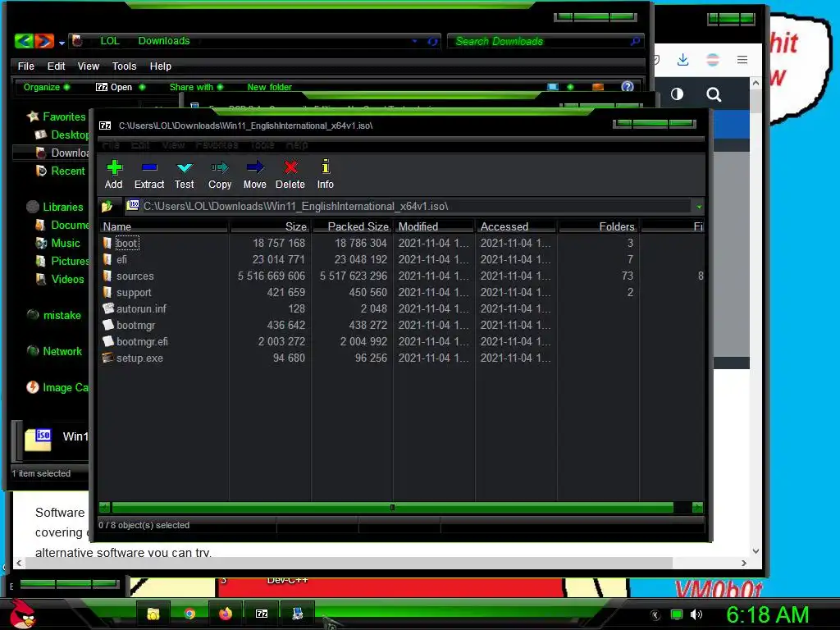Open the browser hamburger menu
Image resolution: width=840 pixels, height=630 pixels.
click(x=742, y=59)
